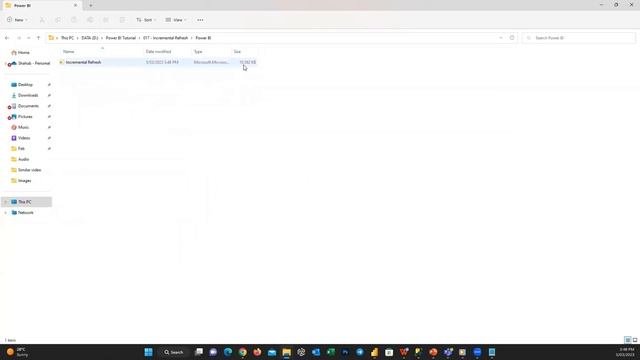Open the Audio folder in sidebar
This screenshot has width=640, height=360.
23,159
